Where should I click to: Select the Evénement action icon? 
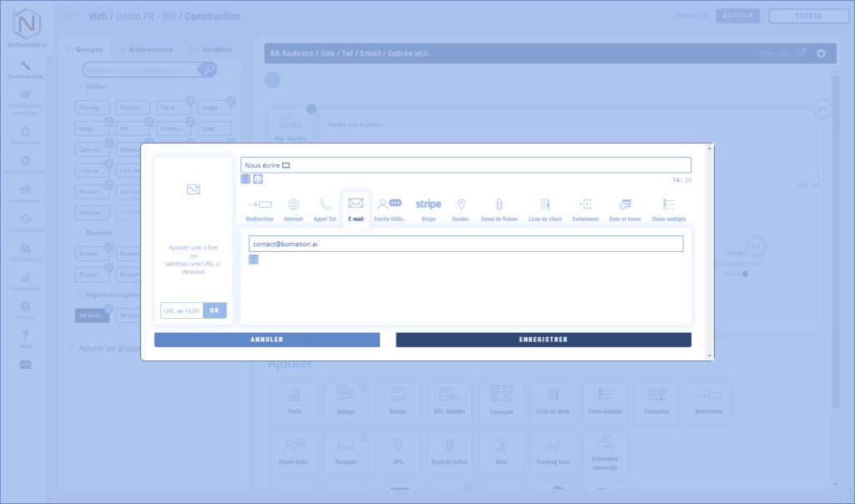pyautogui.click(x=585, y=209)
